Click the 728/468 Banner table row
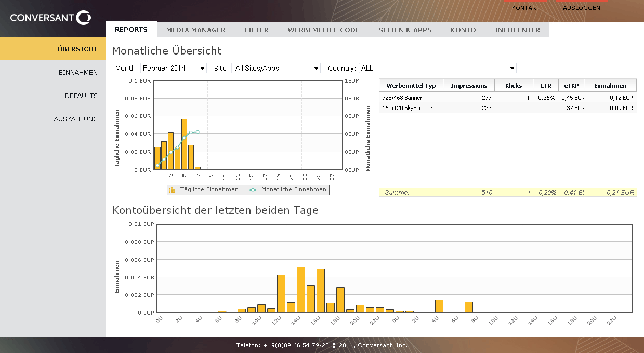This screenshot has height=353, width=644. pyautogui.click(x=402, y=98)
